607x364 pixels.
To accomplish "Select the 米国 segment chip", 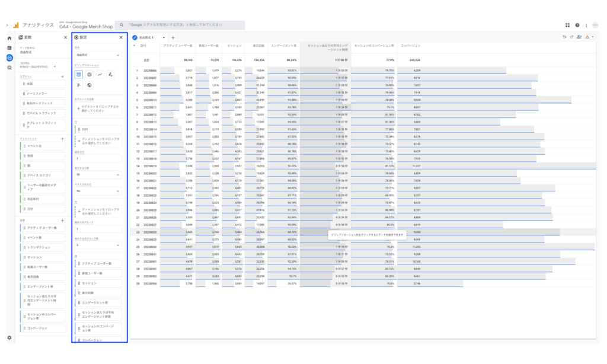I will point(43,84).
